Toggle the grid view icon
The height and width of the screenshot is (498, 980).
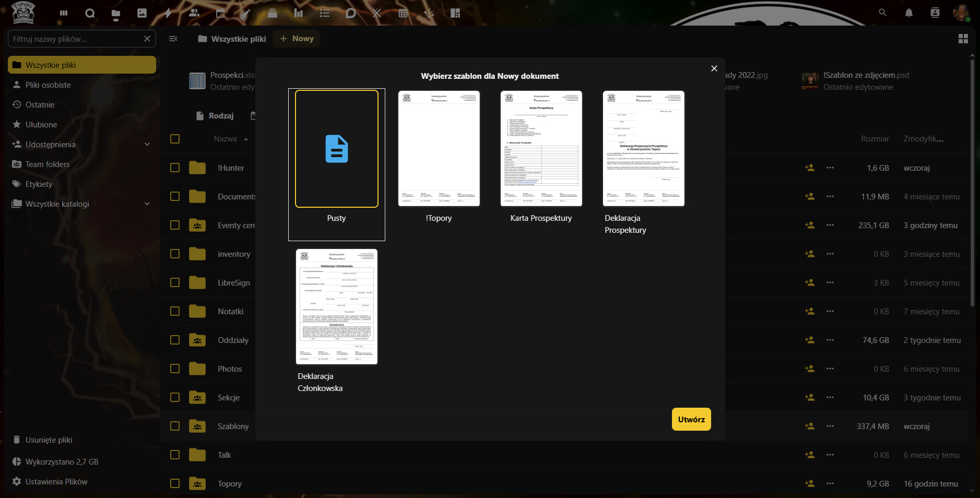coord(963,39)
